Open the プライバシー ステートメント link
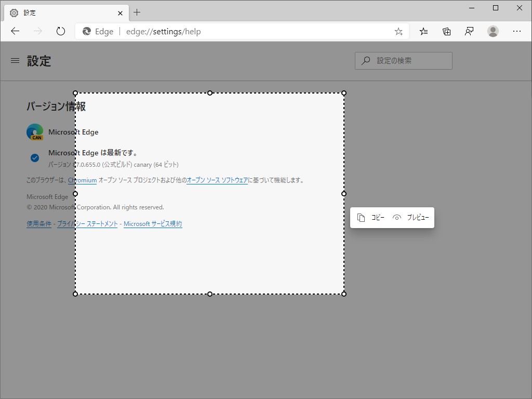 click(87, 224)
